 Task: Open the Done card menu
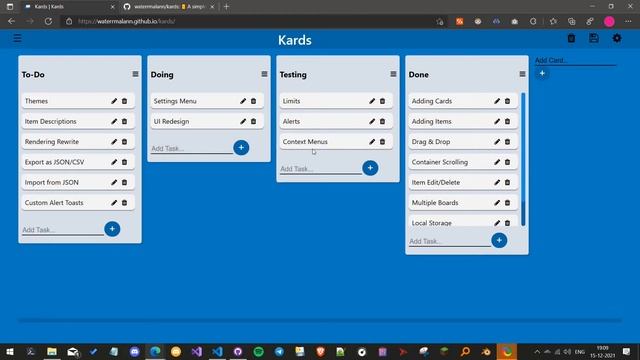pyautogui.click(x=522, y=74)
